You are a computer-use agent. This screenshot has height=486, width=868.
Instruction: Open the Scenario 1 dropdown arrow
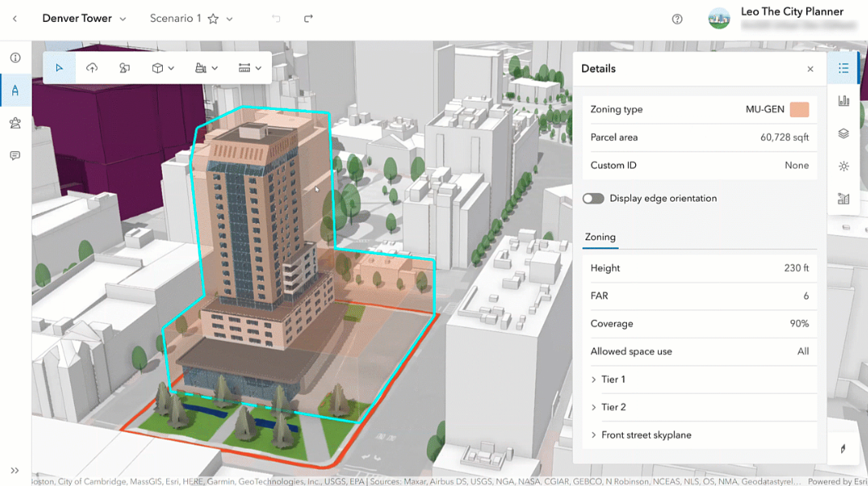(x=229, y=19)
